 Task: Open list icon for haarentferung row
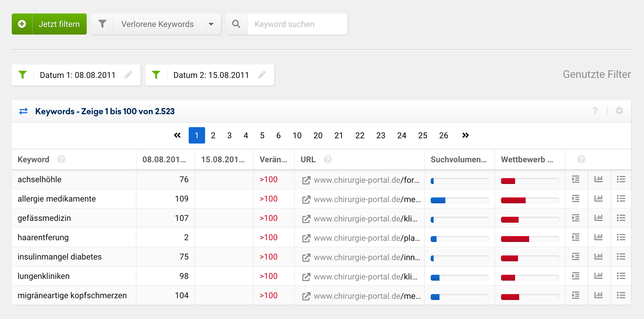point(621,237)
